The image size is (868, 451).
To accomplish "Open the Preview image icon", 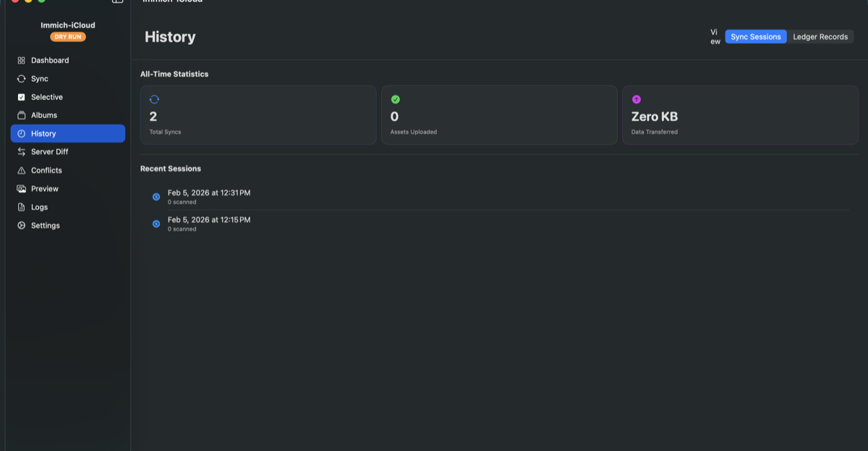I will click(21, 189).
